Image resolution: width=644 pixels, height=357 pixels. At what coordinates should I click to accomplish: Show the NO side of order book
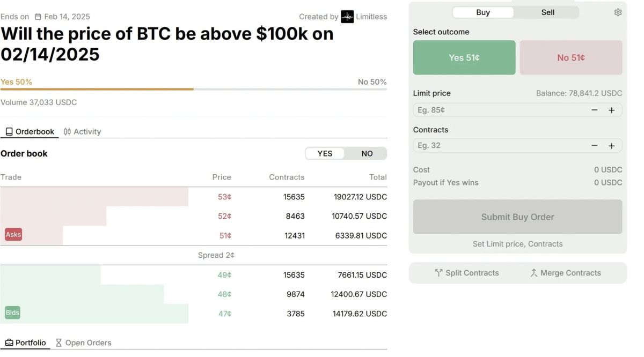tap(367, 153)
